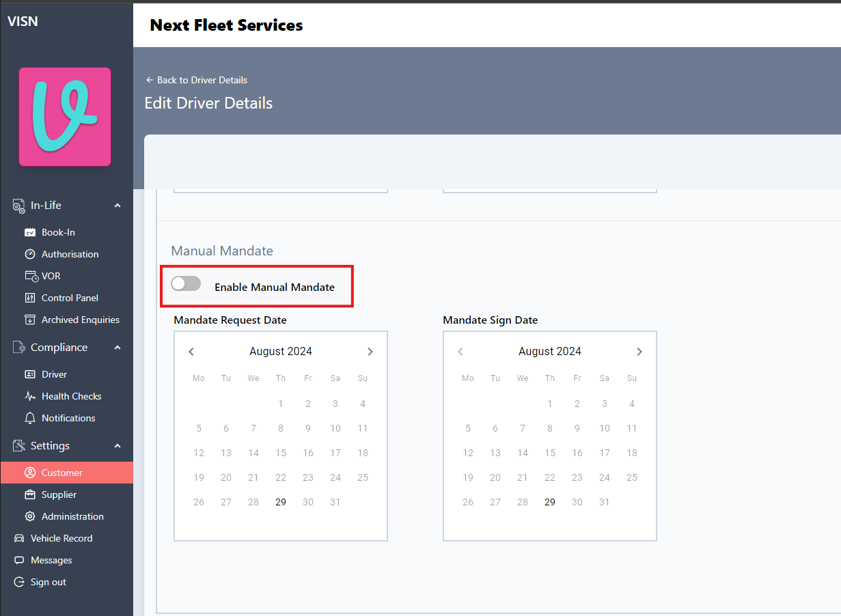Go to next month in Mandate Sign Date
The height and width of the screenshot is (616, 841).
point(639,352)
